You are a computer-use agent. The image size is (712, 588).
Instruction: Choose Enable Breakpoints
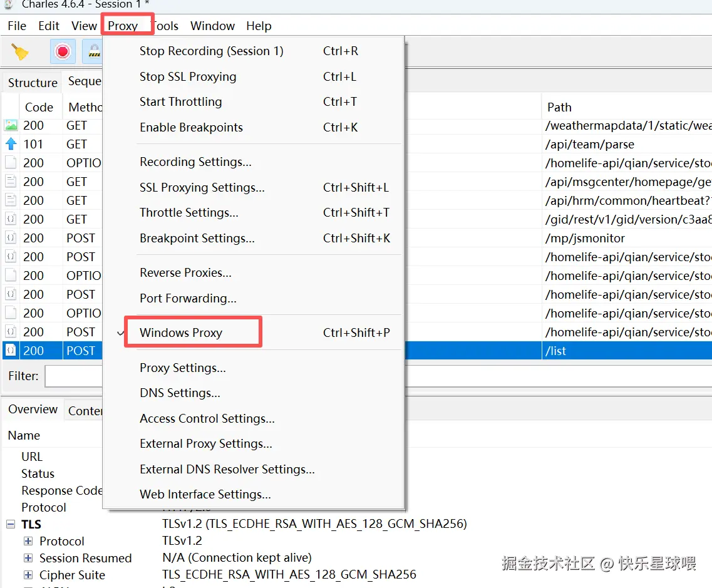coord(254,128)
